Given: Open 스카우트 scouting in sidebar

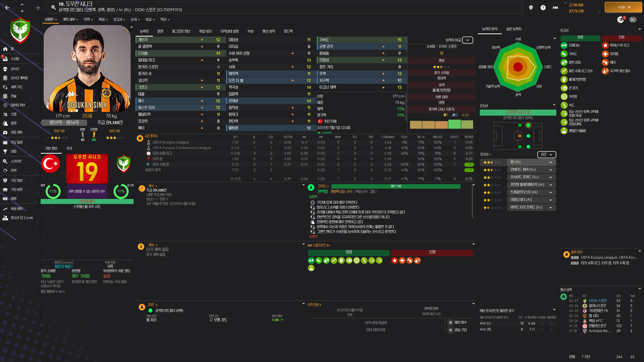Looking at the screenshot, I should [x=16, y=161].
